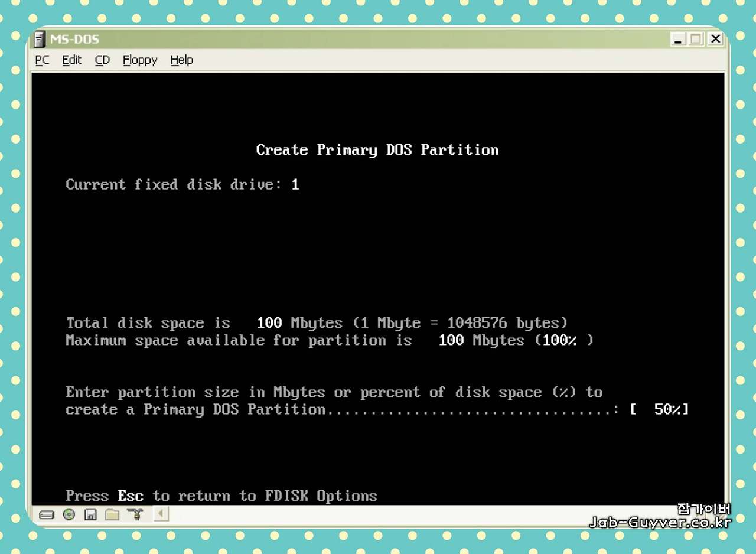756x554 pixels.
Task: Click the joystick icon in the status bar
Action: coord(135,514)
